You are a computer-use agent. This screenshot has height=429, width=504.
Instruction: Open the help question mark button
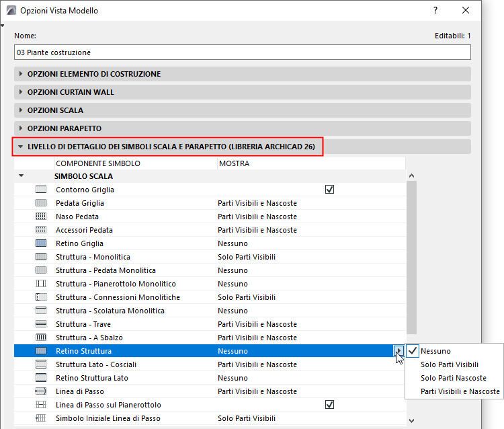click(x=435, y=10)
